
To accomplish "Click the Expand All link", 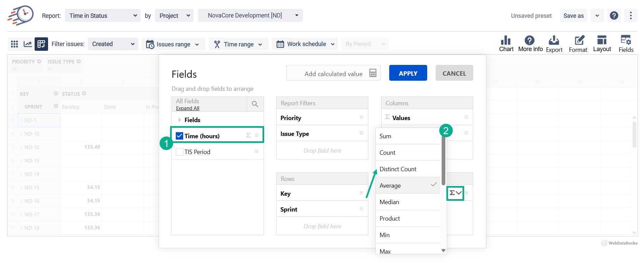I will [188, 108].
